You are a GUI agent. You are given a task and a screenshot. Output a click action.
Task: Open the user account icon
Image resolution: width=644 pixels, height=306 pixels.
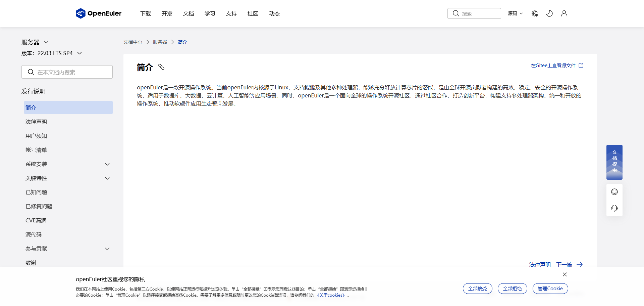click(x=564, y=13)
